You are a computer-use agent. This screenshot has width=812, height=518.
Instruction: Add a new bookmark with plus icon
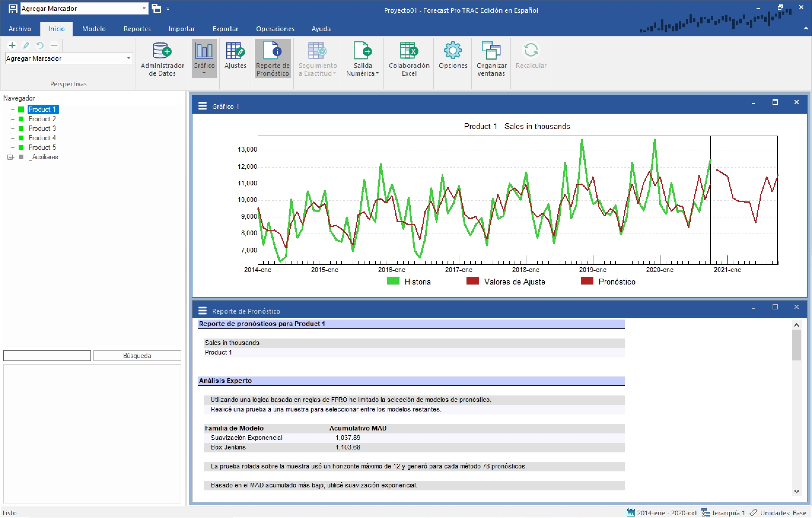pyautogui.click(x=12, y=45)
